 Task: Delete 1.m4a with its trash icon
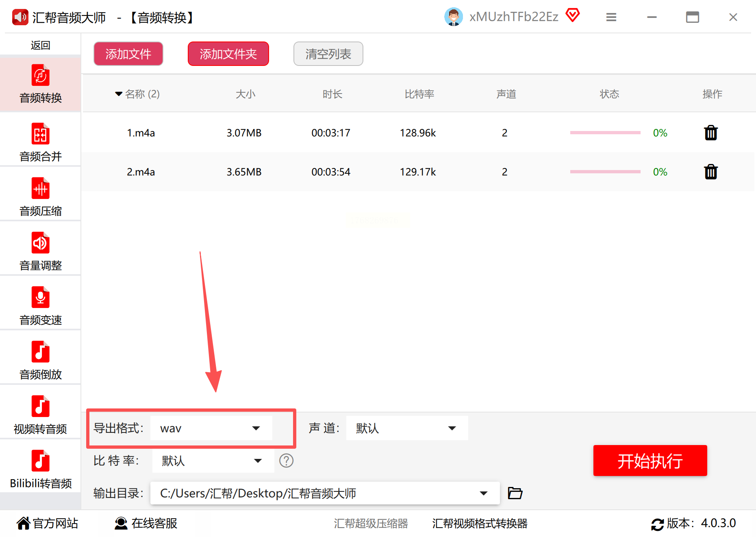(x=711, y=133)
